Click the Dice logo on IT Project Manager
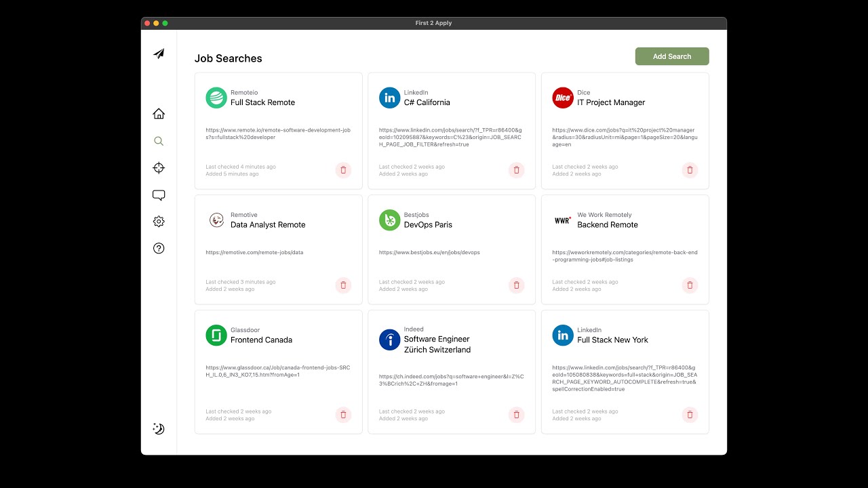The height and width of the screenshot is (488, 868). (563, 98)
